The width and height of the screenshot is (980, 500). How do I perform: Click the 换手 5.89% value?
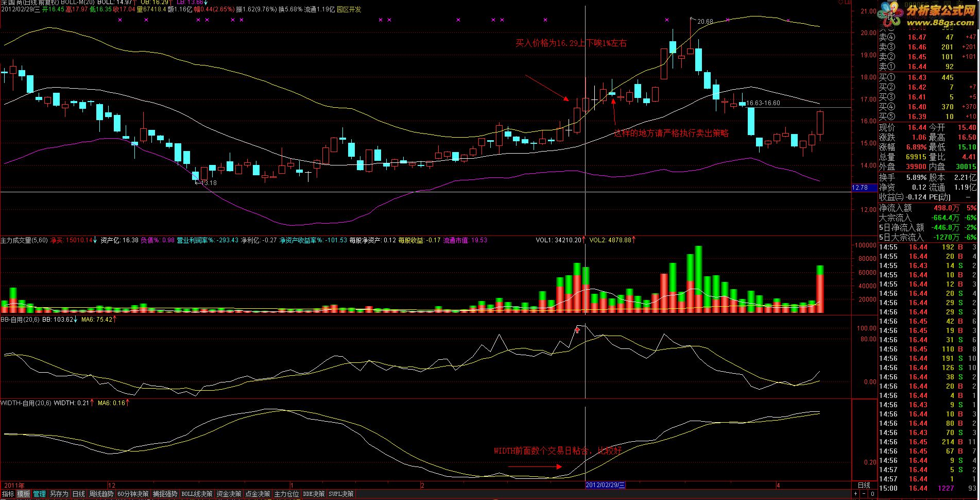(x=916, y=177)
